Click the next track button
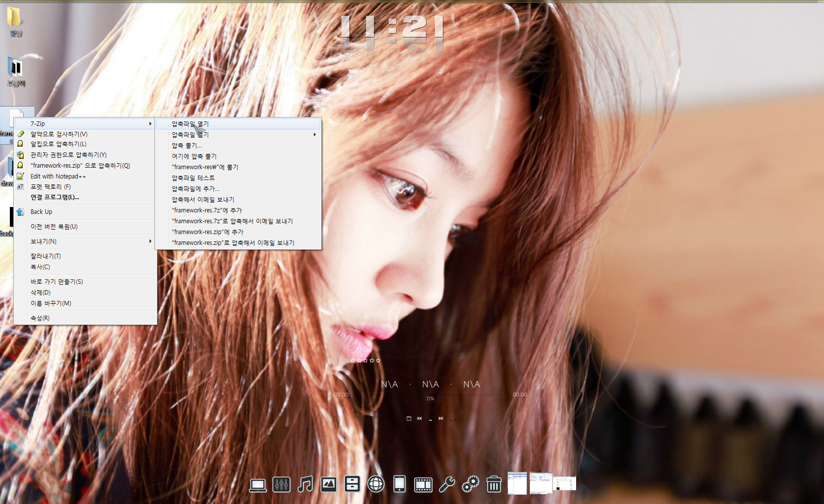This screenshot has width=824, height=504. pyautogui.click(x=441, y=418)
